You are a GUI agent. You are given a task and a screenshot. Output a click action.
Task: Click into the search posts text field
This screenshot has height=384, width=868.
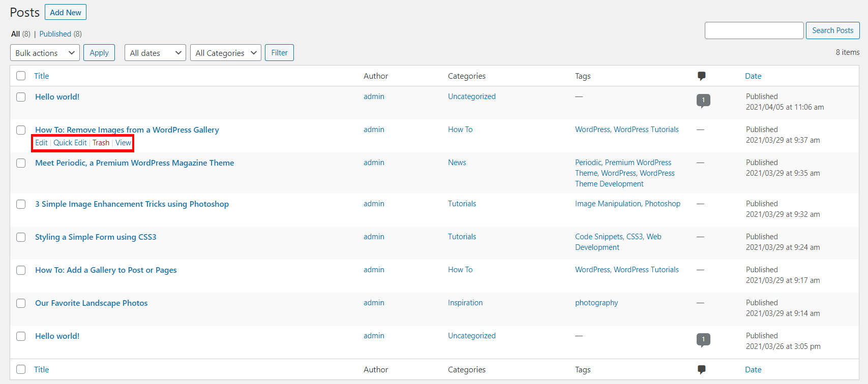pyautogui.click(x=754, y=30)
